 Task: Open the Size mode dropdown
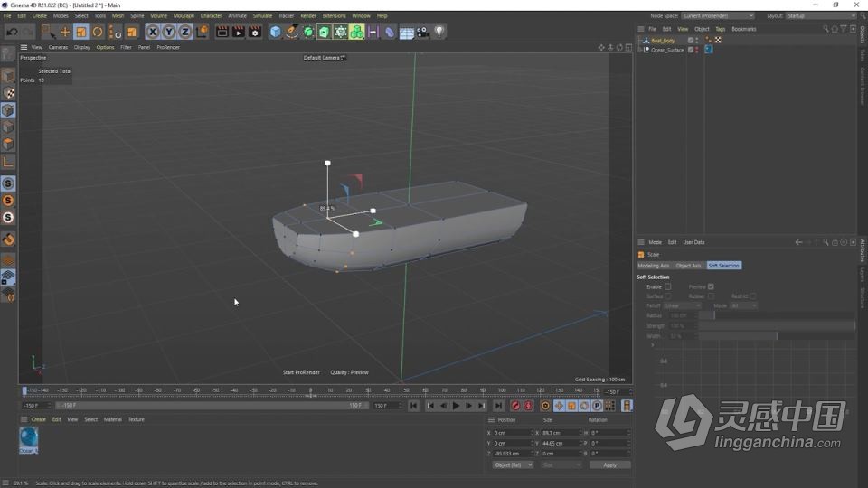[x=561, y=465]
